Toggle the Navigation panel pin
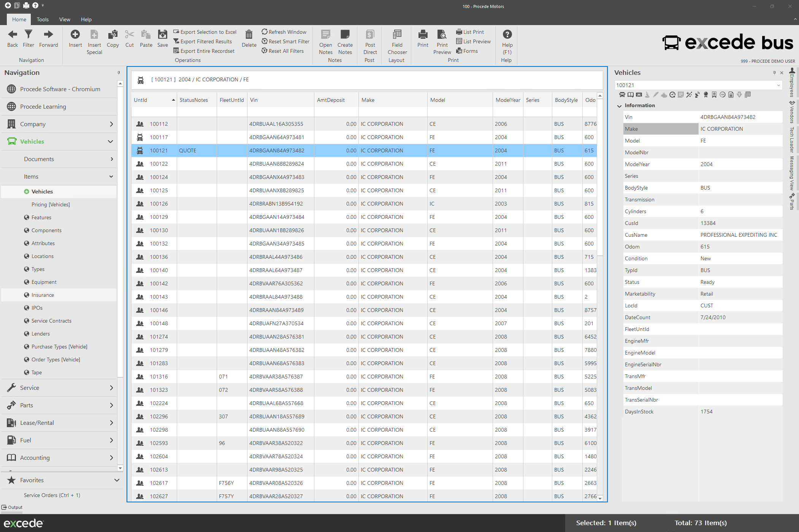 (119, 73)
